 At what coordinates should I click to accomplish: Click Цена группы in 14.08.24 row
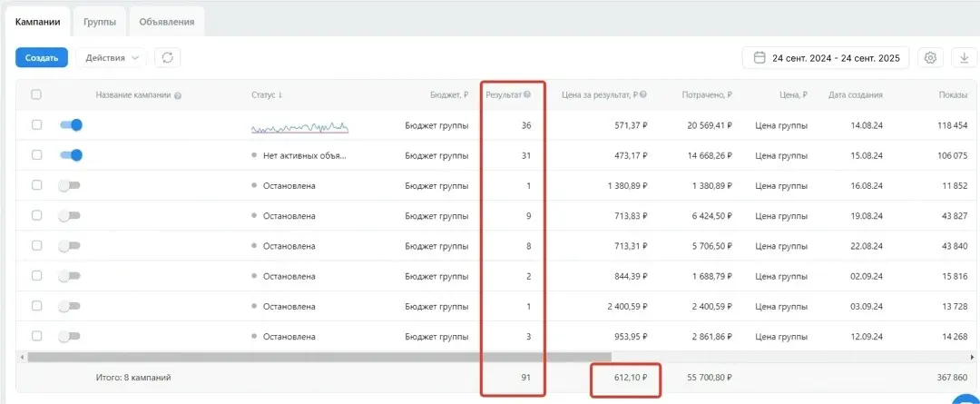[x=781, y=125]
